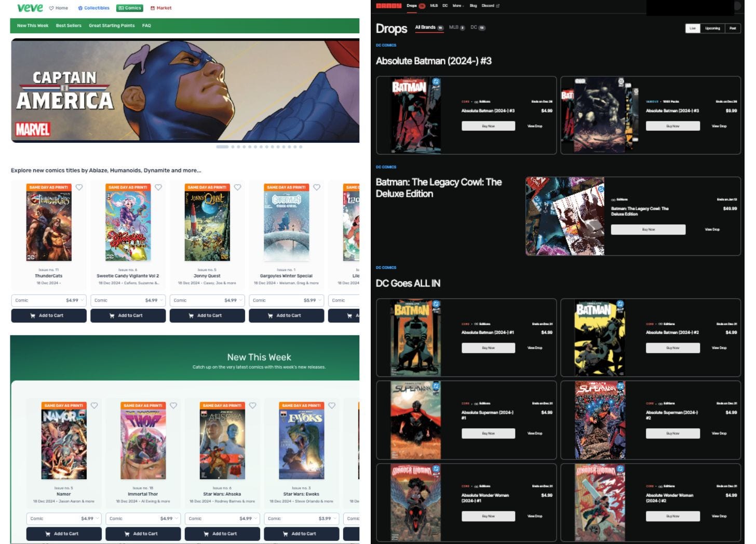Open Blog in top navigation

(x=473, y=6)
